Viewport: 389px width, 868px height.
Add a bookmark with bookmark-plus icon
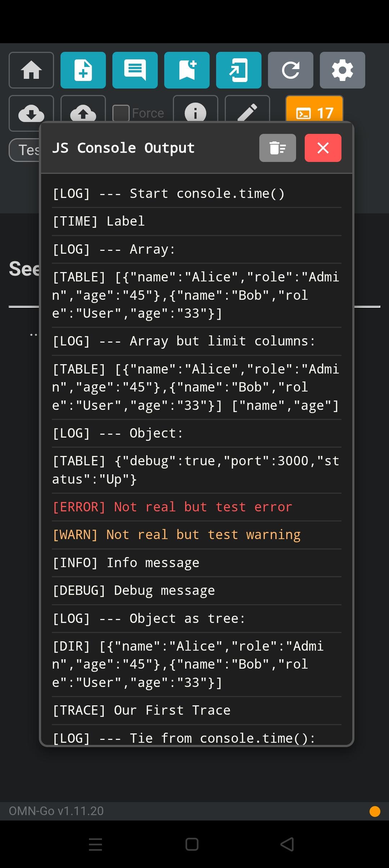click(x=187, y=70)
